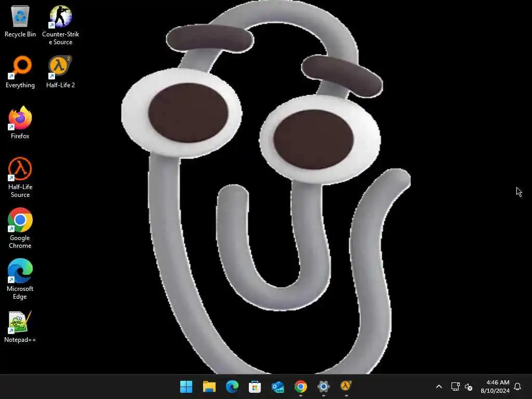Open the muted volume tray icon
The image size is (532, 399).
click(x=469, y=387)
